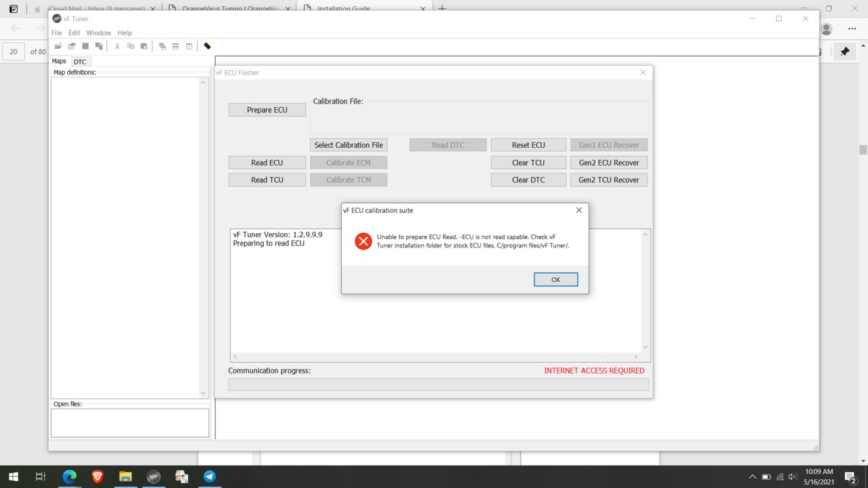Image resolution: width=868 pixels, height=488 pixels.
Task: Click the Map definitions scrollbar down arrow
Action: [203, 393]
